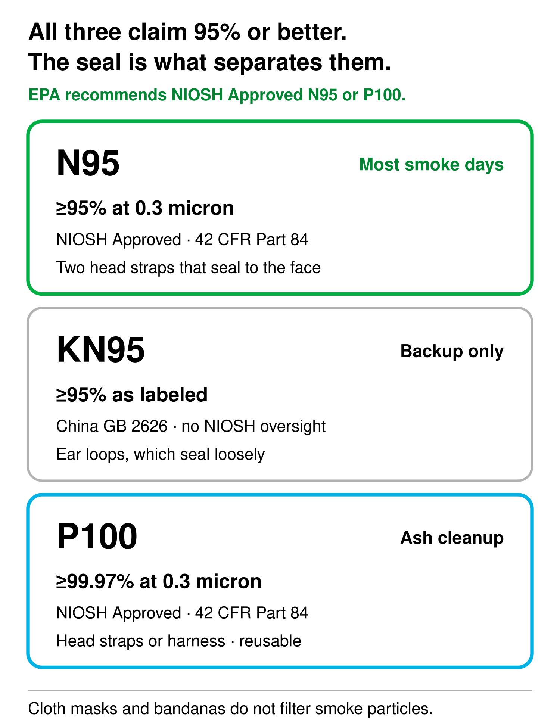Click 'China GB 2626 · no NIOSH oversight'
This screenshot has height=728, width=560.
191,426
